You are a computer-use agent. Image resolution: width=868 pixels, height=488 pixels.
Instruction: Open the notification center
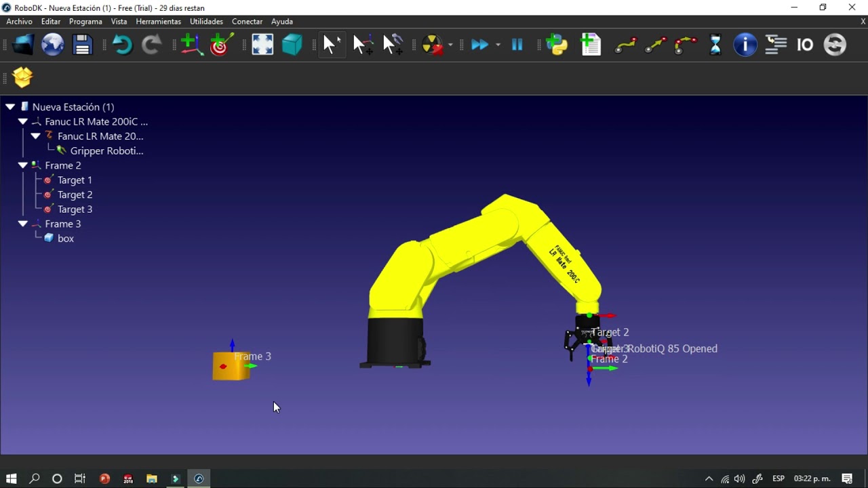[x=847, y=479]
